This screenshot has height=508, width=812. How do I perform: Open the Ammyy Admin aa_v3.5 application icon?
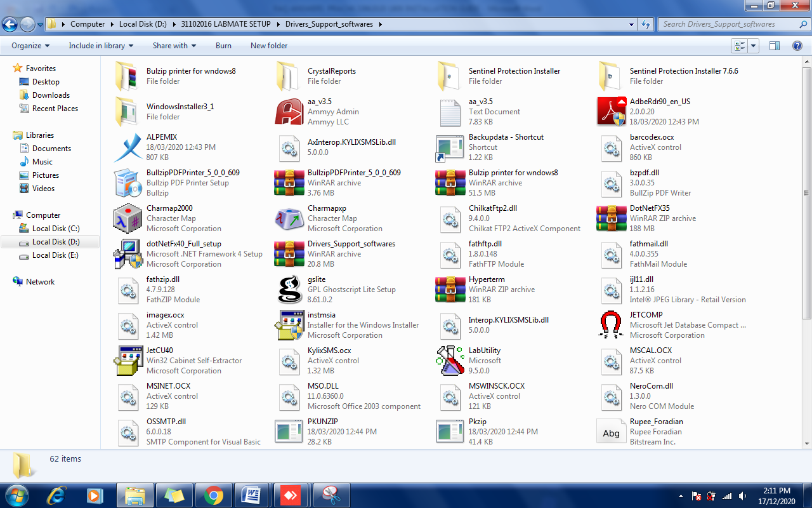click(x=289, y=112)
